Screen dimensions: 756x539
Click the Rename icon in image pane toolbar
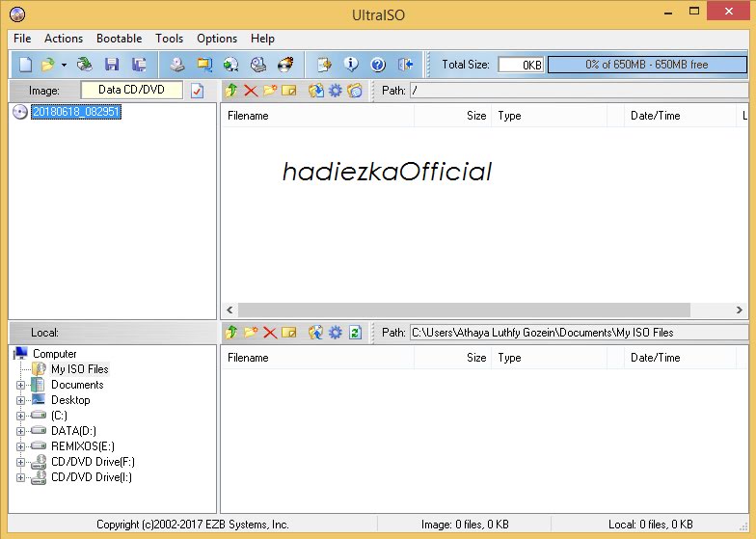coord(289,91)
